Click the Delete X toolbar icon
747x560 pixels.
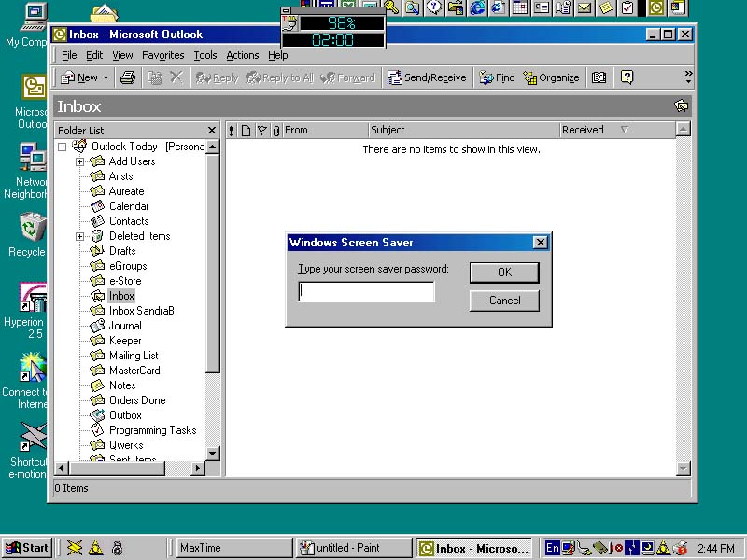(176, 77)
